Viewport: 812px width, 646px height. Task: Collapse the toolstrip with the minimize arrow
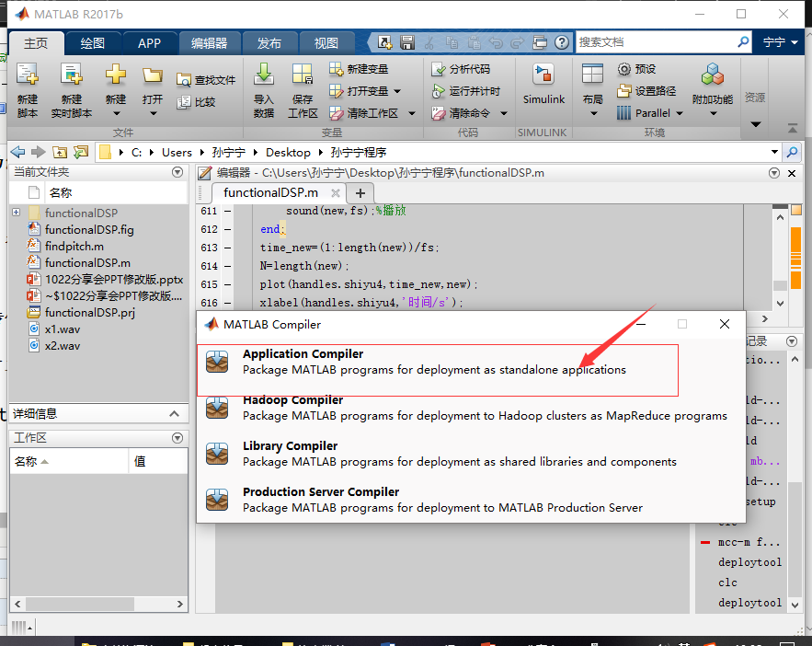coord(793,127)
